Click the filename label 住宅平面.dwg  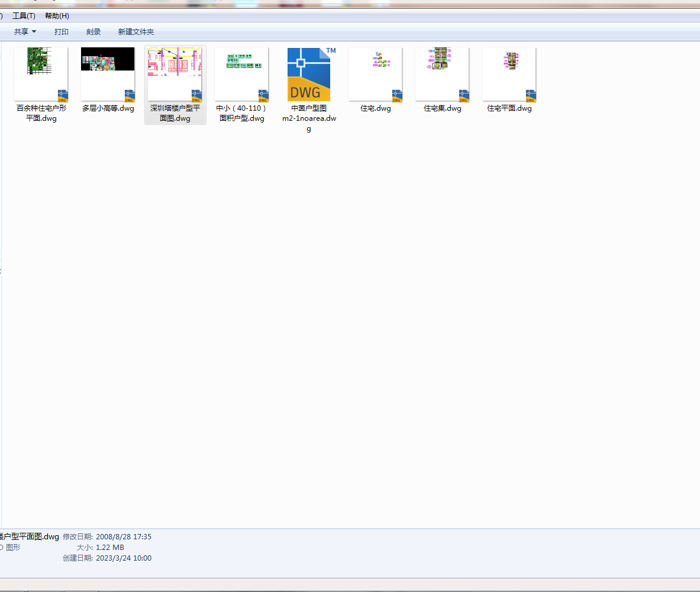(509, 108)
